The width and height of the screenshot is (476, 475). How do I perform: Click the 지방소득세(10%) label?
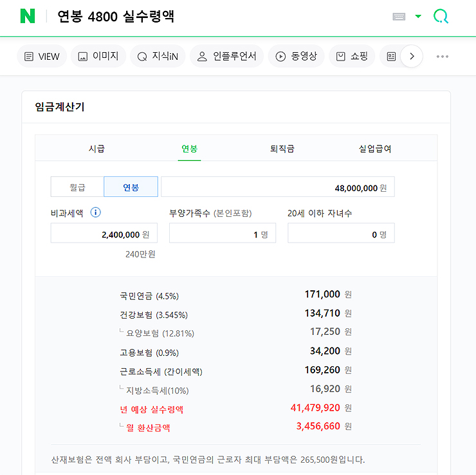pos(158,390)
